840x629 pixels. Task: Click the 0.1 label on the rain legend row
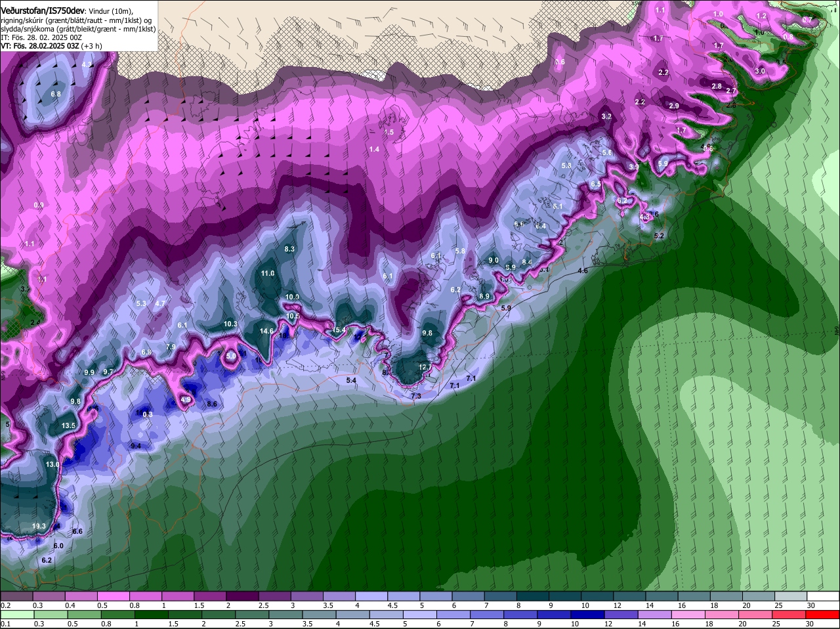tap(5, 624)
